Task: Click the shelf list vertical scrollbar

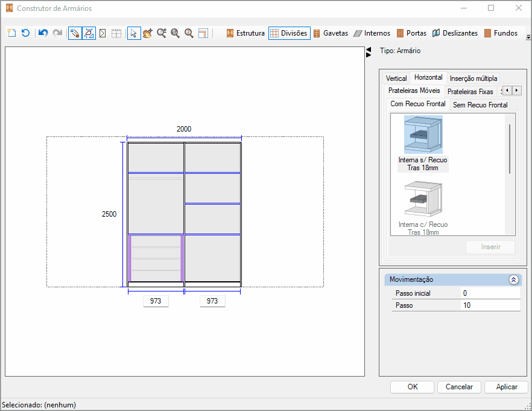Action: click(510, 149)
